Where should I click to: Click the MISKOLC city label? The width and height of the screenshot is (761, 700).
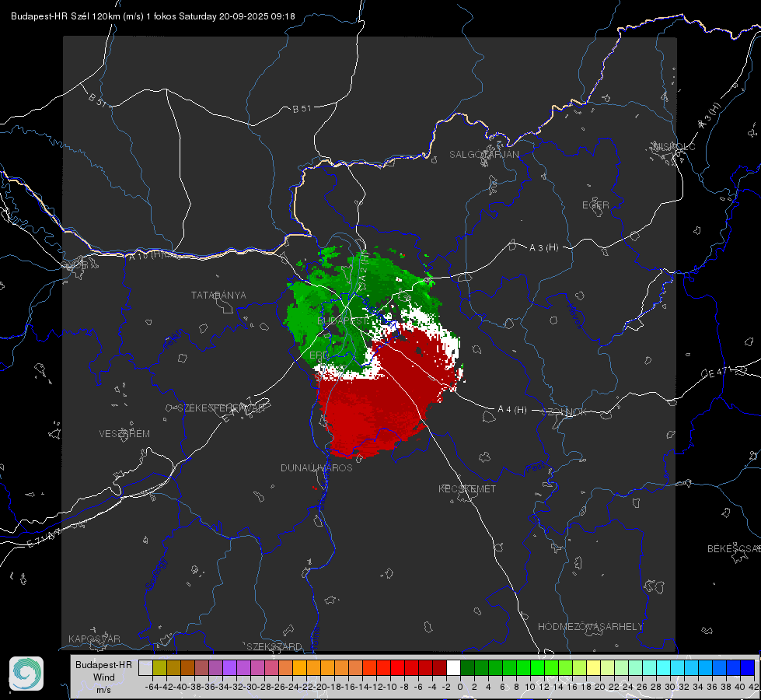point(674,146)
